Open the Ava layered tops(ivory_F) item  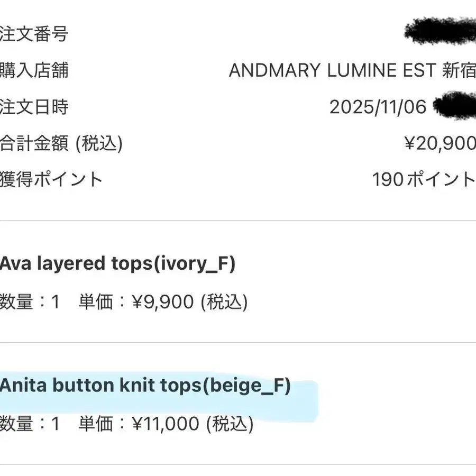pyautogui.click(x=117, y=263)
